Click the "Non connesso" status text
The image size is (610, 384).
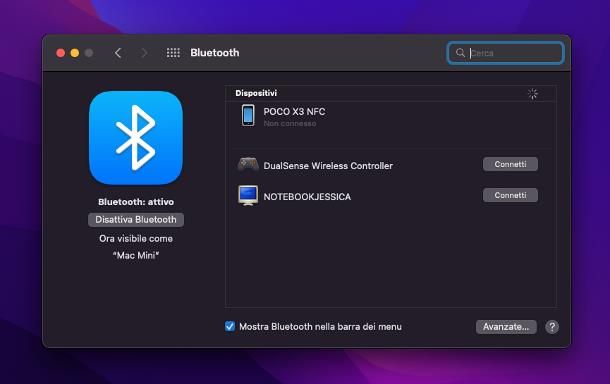(289, 124)
